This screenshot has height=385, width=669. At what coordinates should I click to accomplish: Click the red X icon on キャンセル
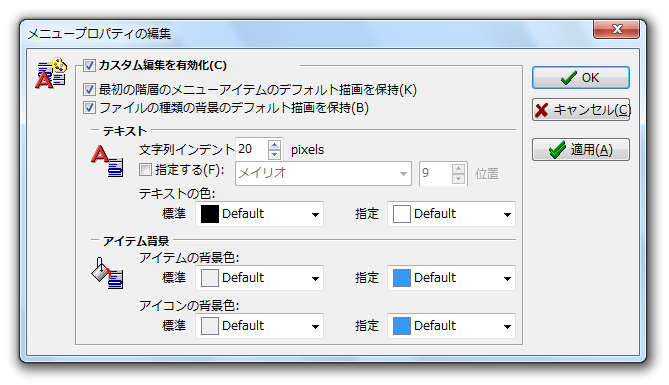541,110
